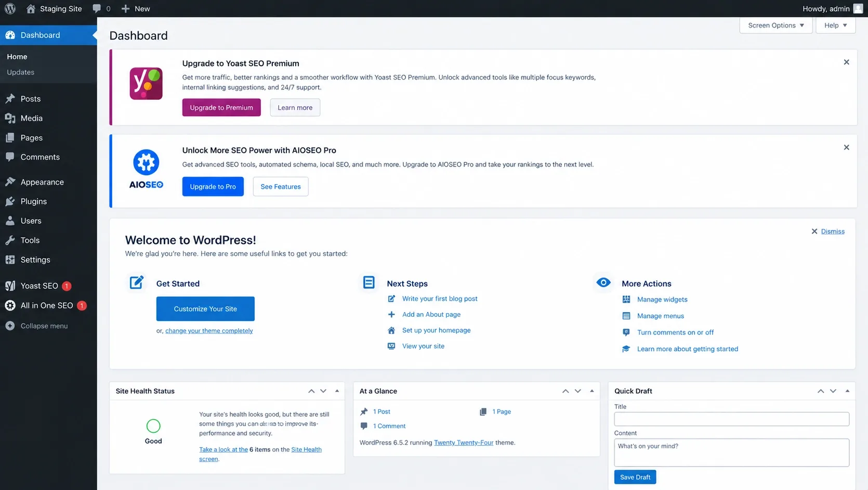The height and width of the screenshot is (490, 868).
Task: Open the Twenty Twenty-Four theme link
Action: [464, 443]
